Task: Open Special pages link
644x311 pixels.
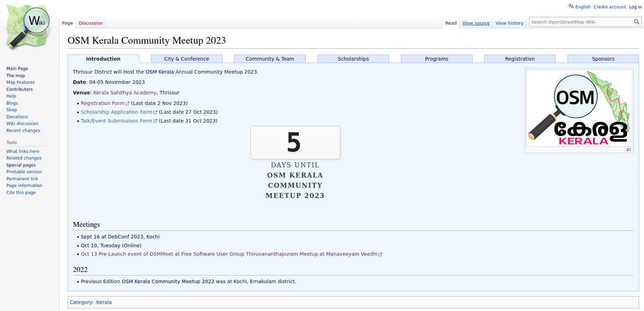Action: (x=21, y=165)
